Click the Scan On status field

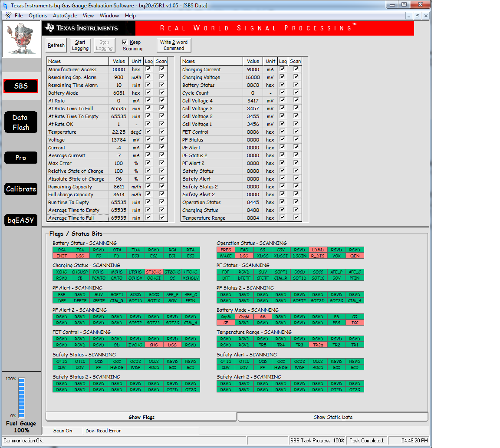(62, 431)
